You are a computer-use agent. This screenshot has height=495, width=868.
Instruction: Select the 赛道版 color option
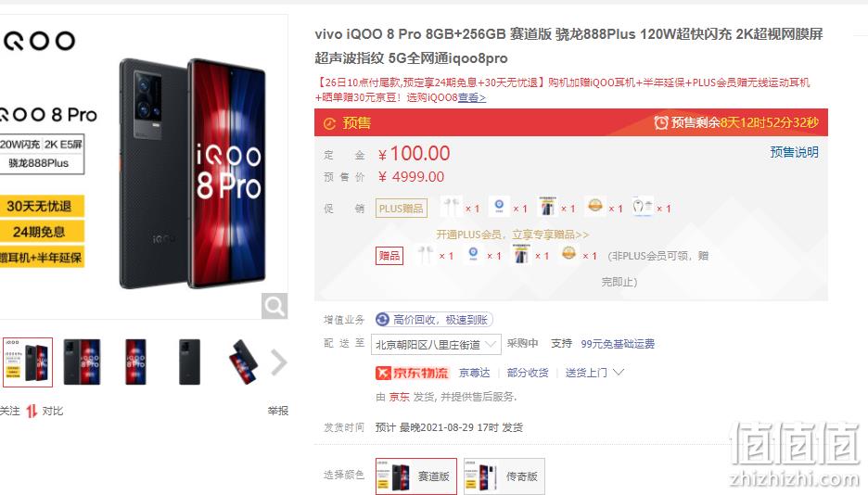tap(416, 476)
